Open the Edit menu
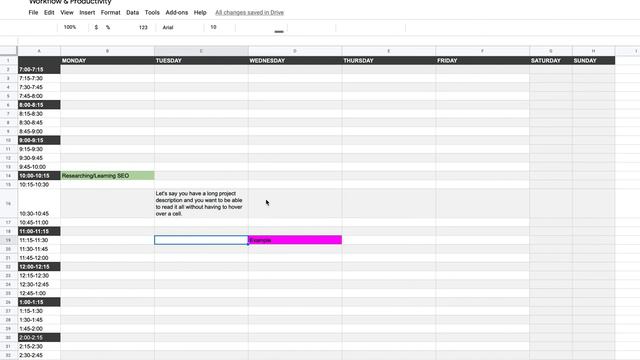This screenshot has height=360, width=640. click(49, 13)
